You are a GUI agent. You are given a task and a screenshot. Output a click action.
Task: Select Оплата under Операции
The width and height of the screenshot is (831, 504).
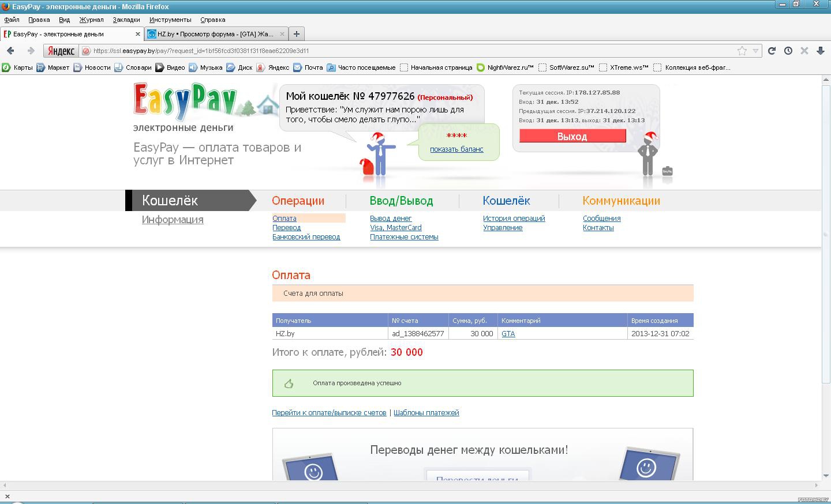[285, 219]
